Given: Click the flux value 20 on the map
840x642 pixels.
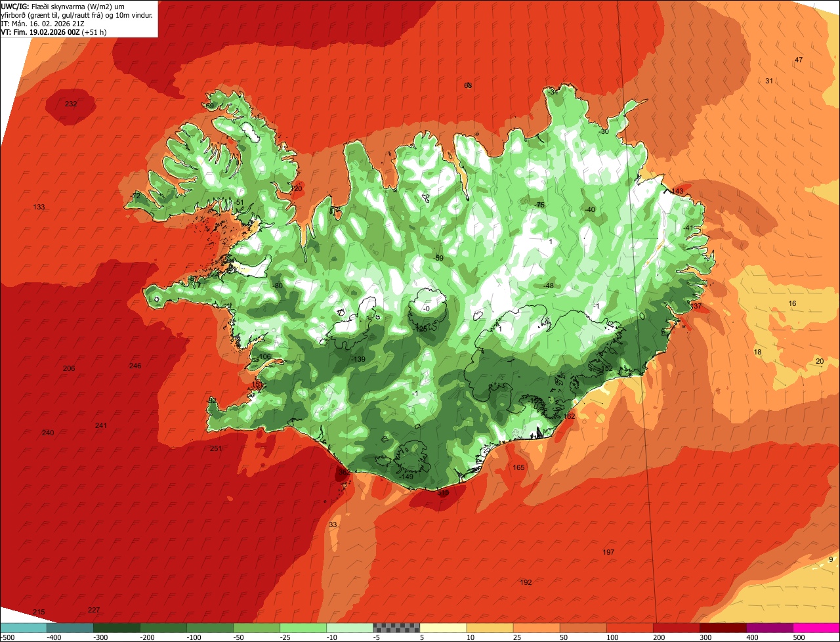Looking at the screenshot, I should [x=820, y=362].
